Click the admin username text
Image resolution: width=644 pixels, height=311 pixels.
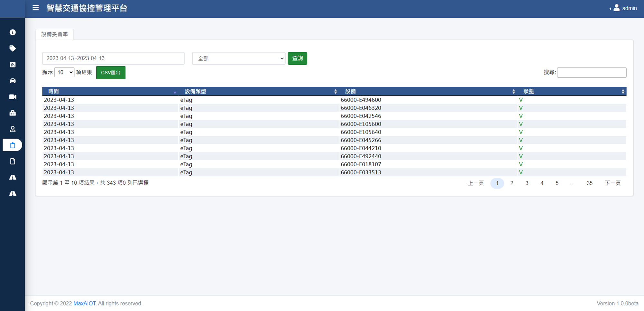pyautogui.click(x=630, y=8)
